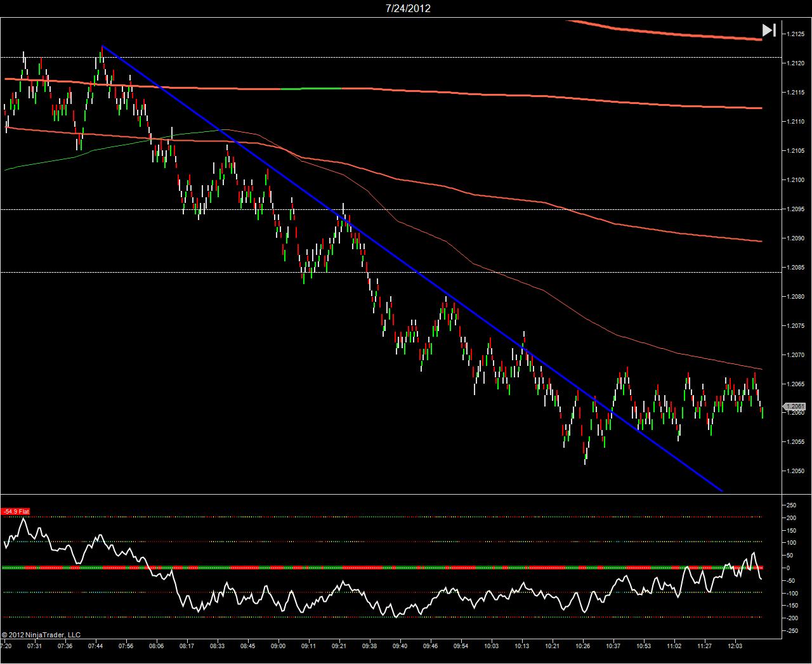Image resolution: width=812 pixels, height=664 pixels.
Task: Click the 10:21 time axis label
Action: tap(552, 646)
